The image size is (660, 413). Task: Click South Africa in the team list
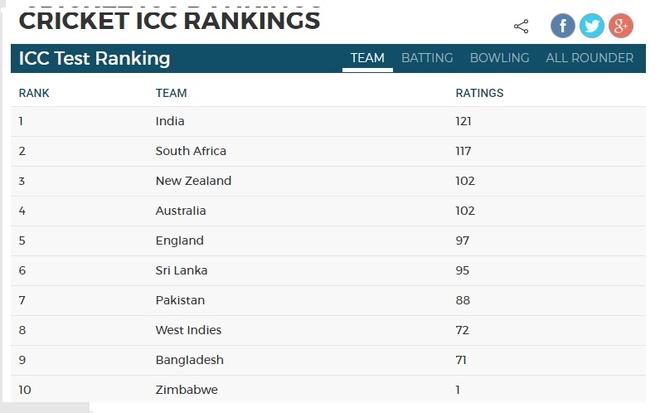(x=191, y=151)
